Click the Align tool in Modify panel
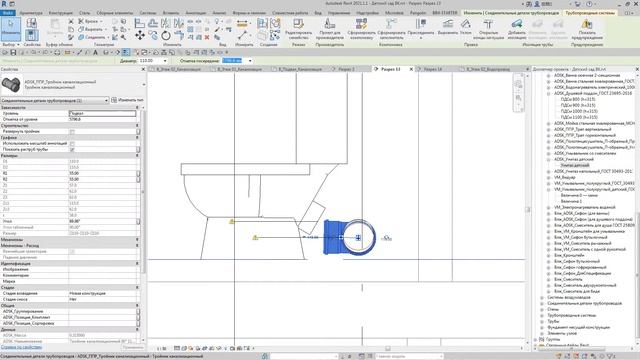Image resolution: width=640 pixels, height=360 pixels. click(x=140, y=23)
